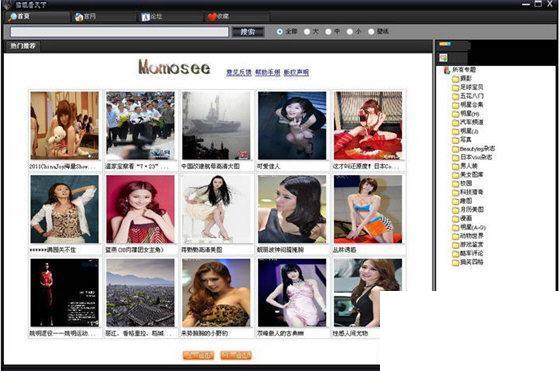Screen dimensions: 560x371
Task: Switch to the 热门推荐 tab
Action: [23, 46]
